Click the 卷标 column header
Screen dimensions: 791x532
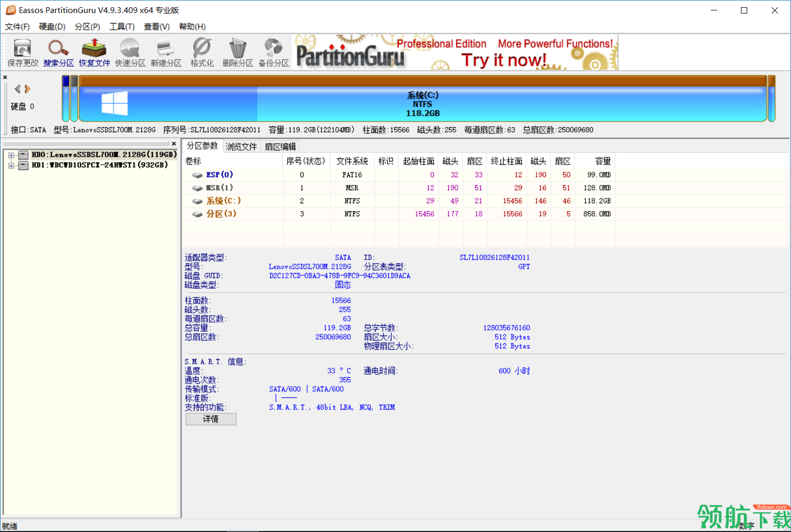click(x=233, y=162)
